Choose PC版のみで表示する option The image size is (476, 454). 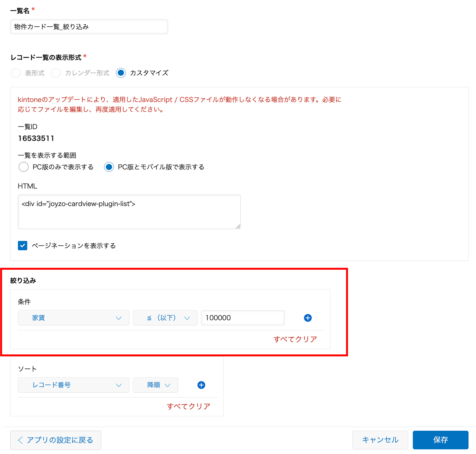(24, 167)
